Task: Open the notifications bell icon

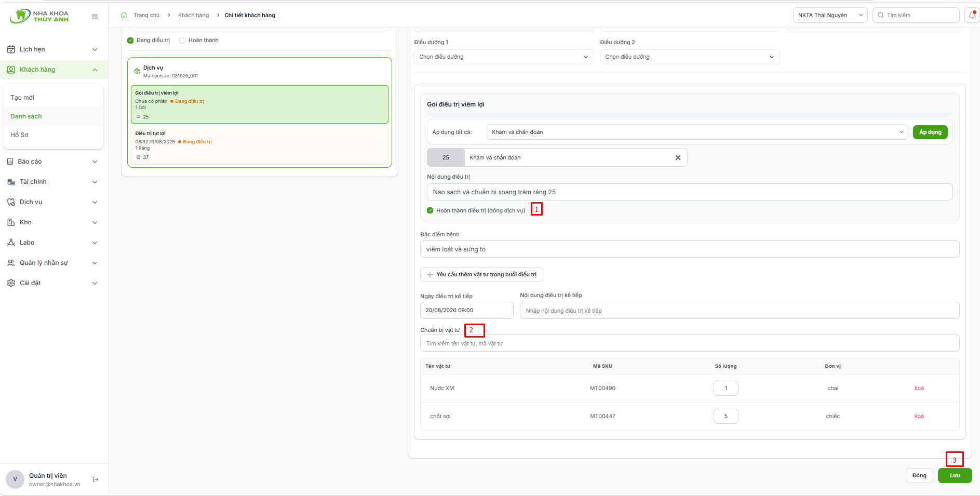Action: pyautogui.click(x=972, y=15)
